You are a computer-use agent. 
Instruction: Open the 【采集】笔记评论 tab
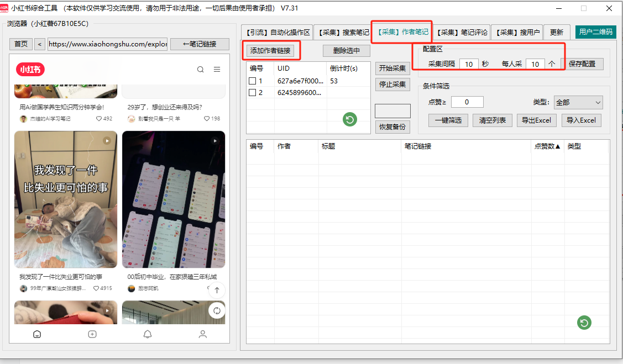[x=462, y=33]
